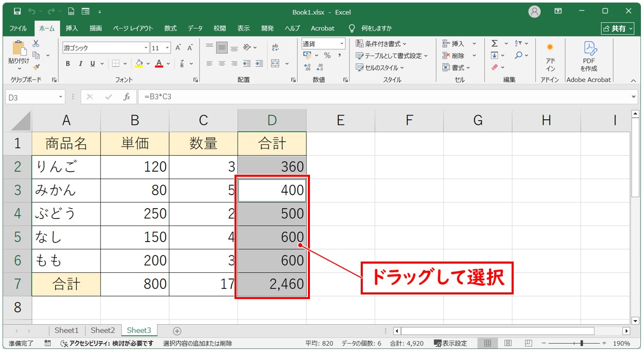Click the zoom slider in status bar

[x=581, y=343]
